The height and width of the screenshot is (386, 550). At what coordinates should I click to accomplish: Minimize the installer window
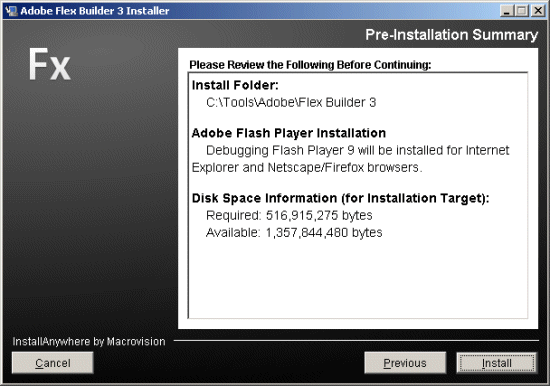(x=507, y=11)
